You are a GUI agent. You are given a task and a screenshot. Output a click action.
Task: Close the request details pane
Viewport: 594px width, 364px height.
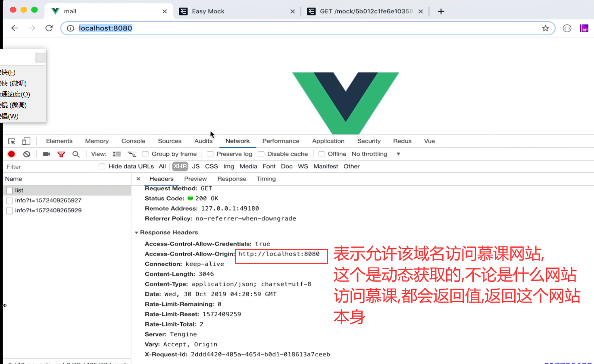click(138, 179)
